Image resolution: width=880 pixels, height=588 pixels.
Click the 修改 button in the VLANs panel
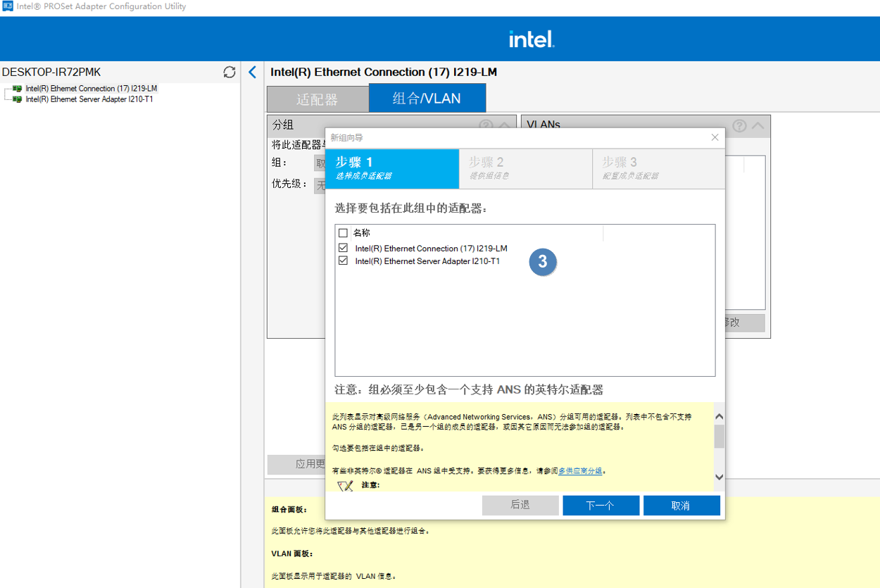(744, 323)
